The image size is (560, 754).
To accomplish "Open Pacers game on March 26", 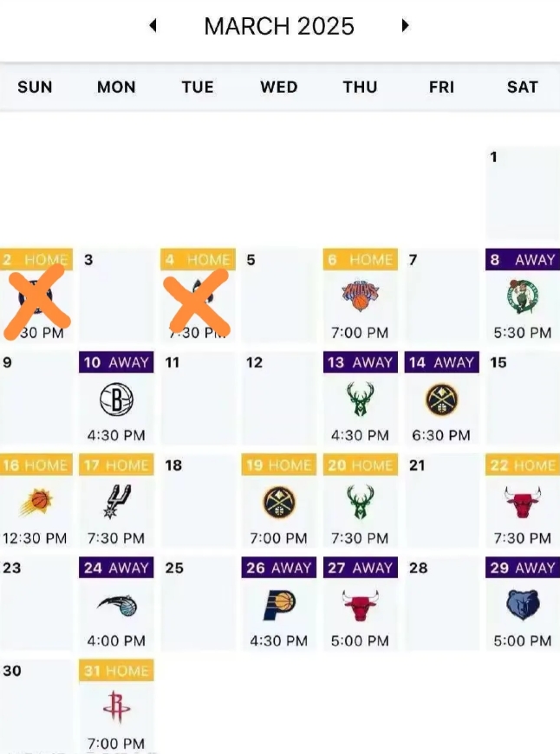I will (x=279, y=603).
